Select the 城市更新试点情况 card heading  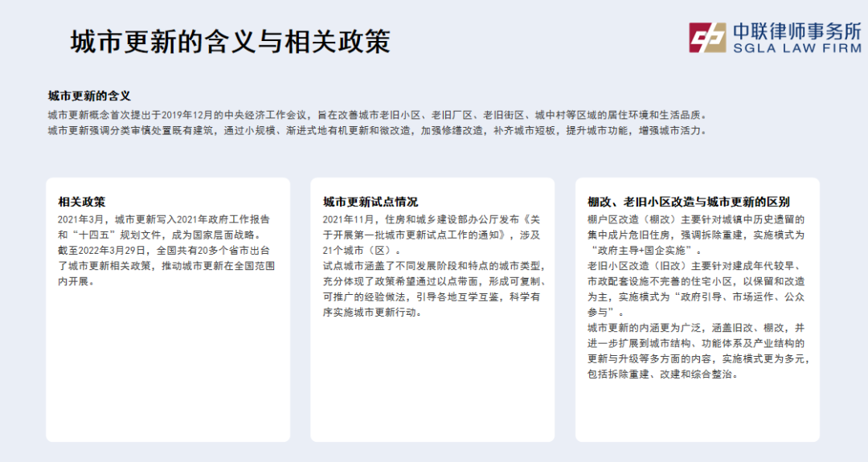pyautogui.click(x=371, y=202)
